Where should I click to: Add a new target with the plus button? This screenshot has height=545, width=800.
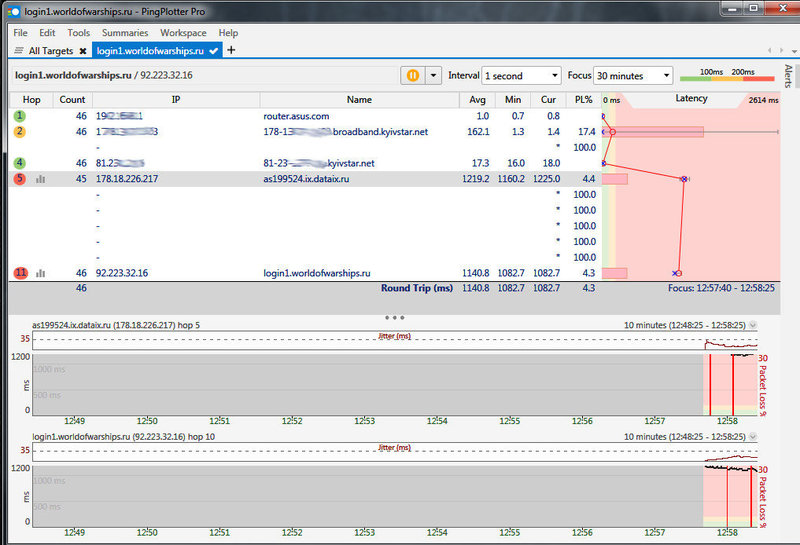coord(231,50)
